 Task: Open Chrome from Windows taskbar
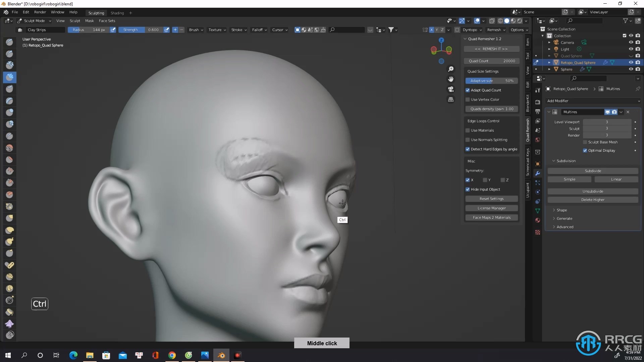point(172,355)
